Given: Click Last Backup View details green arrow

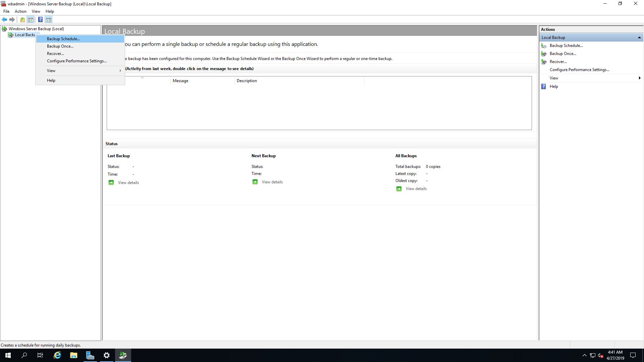Looking at the screenshot, I should pos(111,183).
